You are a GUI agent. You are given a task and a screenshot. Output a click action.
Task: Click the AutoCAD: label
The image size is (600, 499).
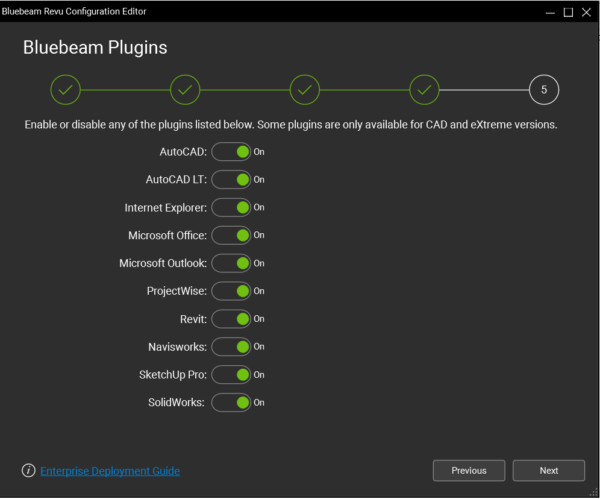pos(183,152)
